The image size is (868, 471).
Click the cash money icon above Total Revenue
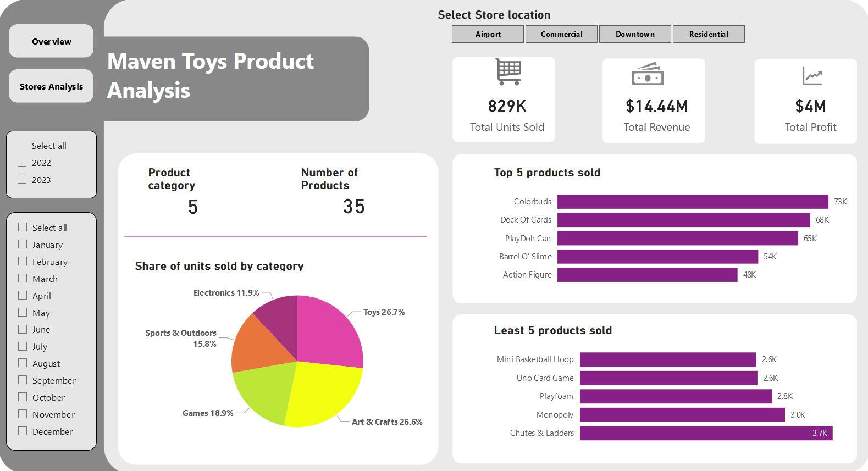647,74
